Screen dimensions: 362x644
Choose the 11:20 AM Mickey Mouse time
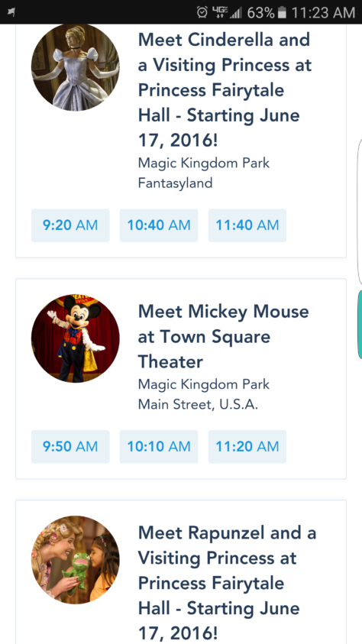click(247, 446)
